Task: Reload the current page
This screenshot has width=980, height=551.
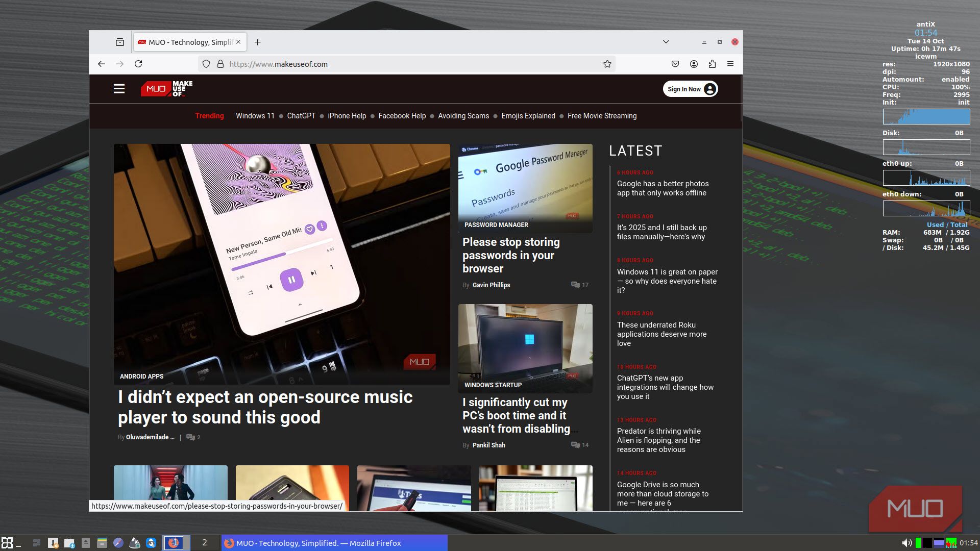Action: pyautogui.click(x=138, y=64)
